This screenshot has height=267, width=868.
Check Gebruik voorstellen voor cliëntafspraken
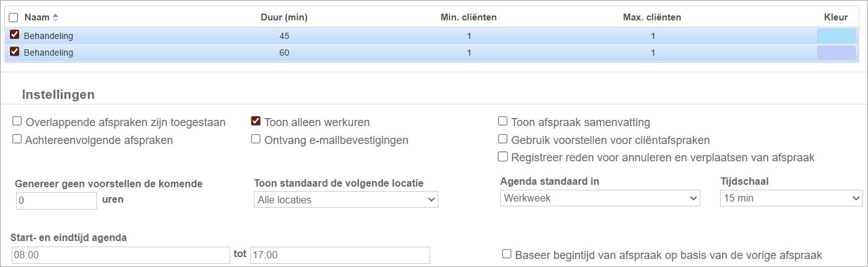(503, 140)
